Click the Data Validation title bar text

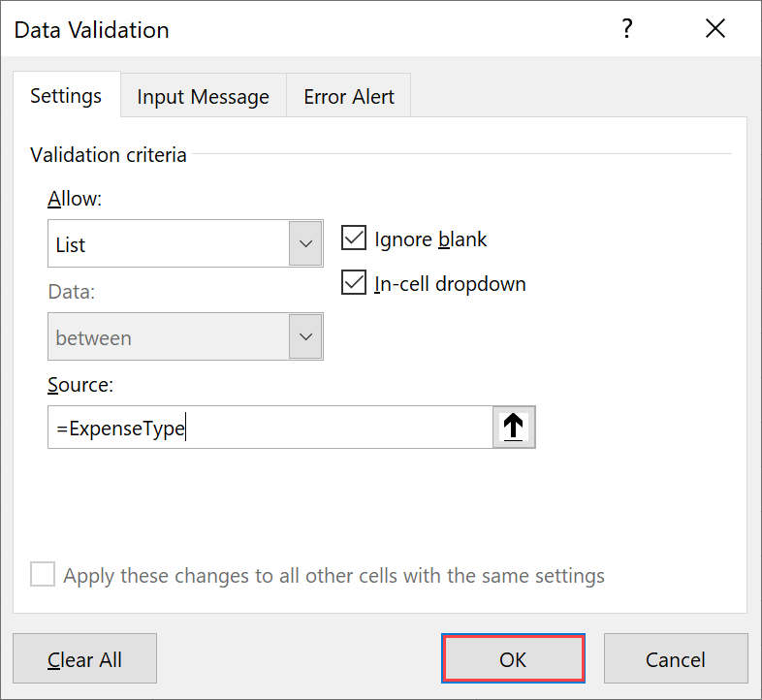(x=91, y=30)
